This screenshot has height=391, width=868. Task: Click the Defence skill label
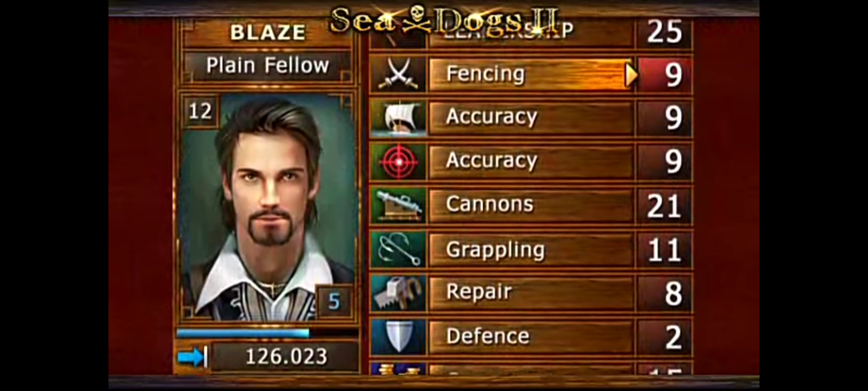coord(488,336)
